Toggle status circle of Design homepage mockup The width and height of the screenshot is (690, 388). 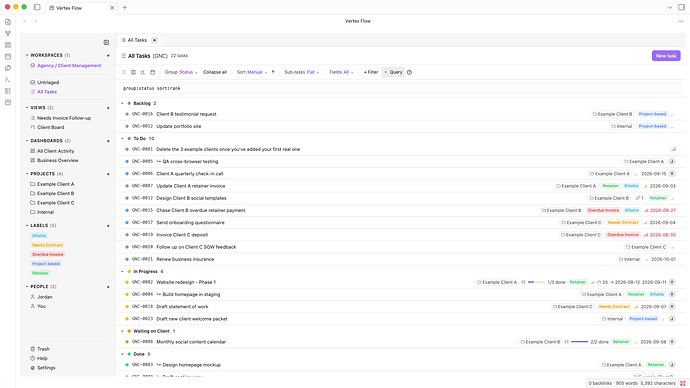coord(127,365)
